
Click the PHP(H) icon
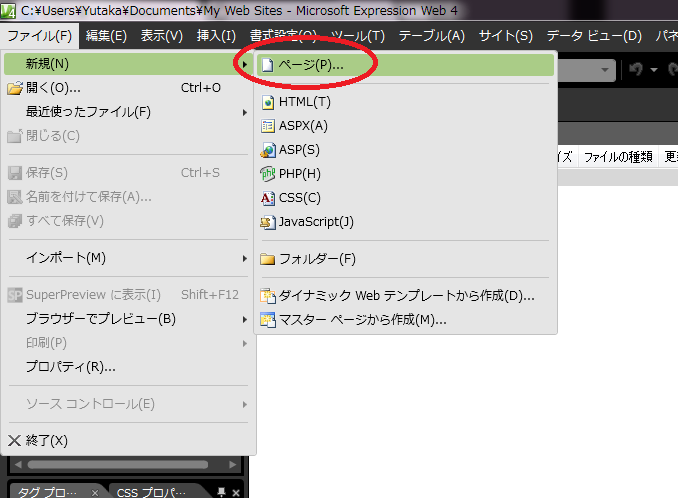(x=268, y=174)
